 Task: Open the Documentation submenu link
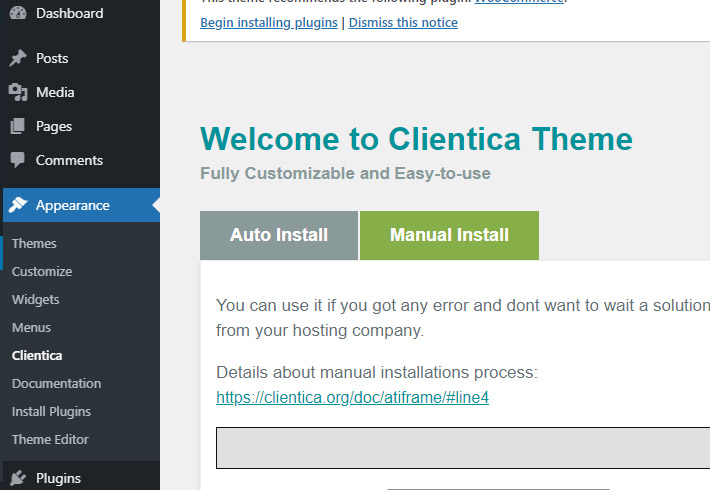coord(56,384)
